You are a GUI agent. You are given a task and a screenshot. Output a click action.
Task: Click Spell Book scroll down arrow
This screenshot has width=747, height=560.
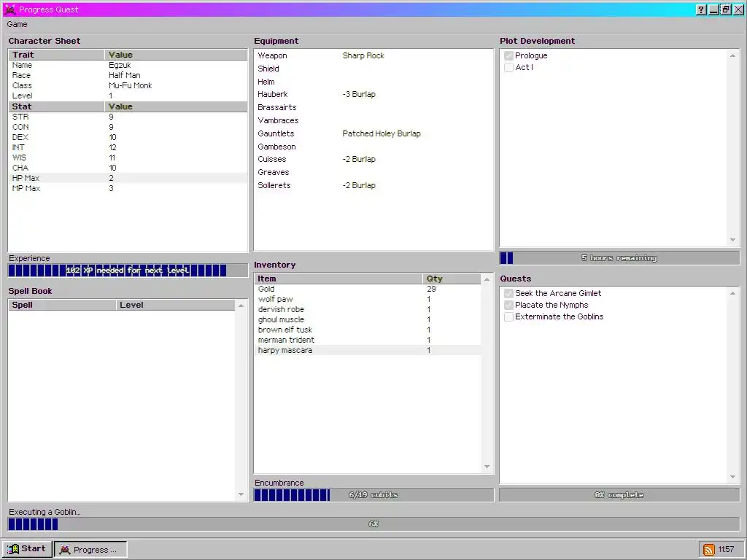[241, 494]
